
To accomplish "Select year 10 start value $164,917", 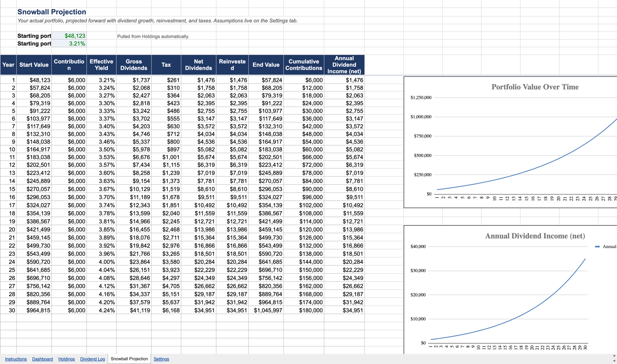I will [x=34, y=149].
